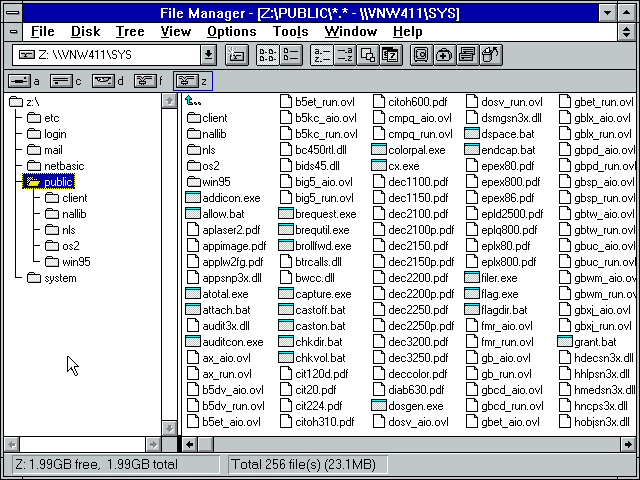Click the up-directory arrow in file list
The height and width of the screenshot is (480, 640).
pos(193,101)
